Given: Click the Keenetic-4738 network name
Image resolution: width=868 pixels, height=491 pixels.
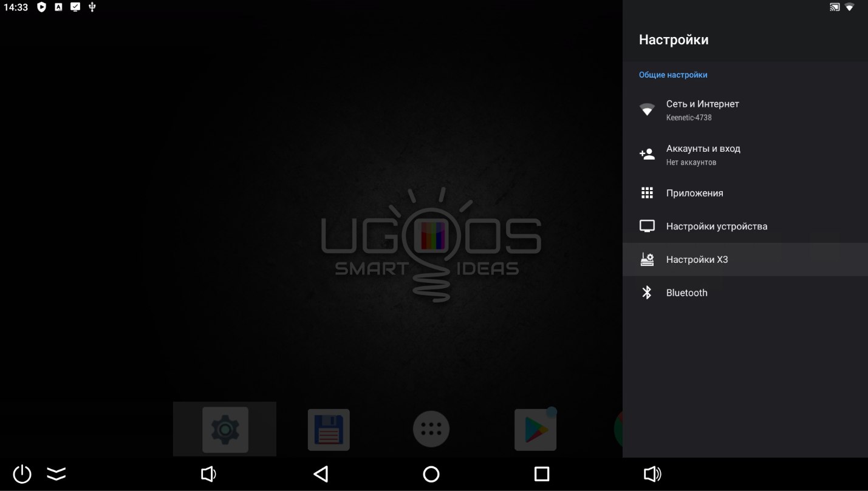Looking at the screenshot, I should point(689,118).
